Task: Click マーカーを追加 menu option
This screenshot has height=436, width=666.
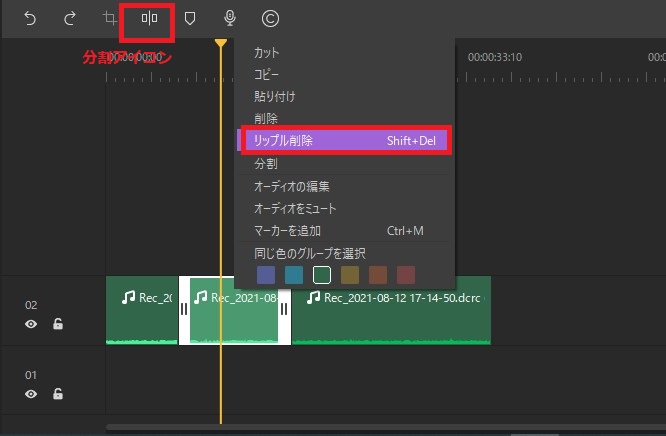Action: [290, 231]
